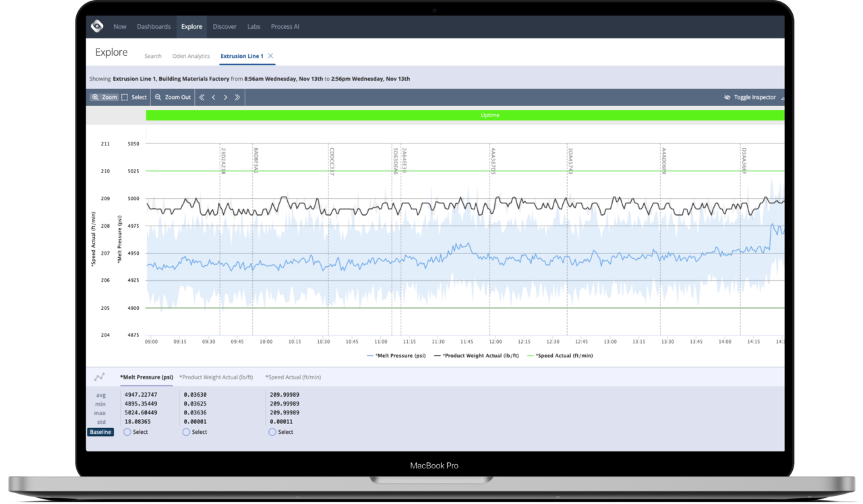863x504 pixels.
Task: Step backward using the single left chevron
Action: pos(214,97)
